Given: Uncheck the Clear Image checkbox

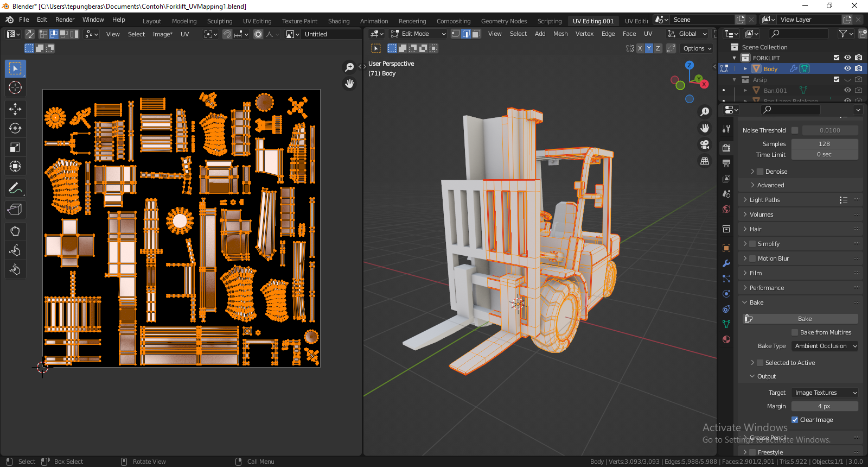Looking at the screenshot, I should (795, 420).
